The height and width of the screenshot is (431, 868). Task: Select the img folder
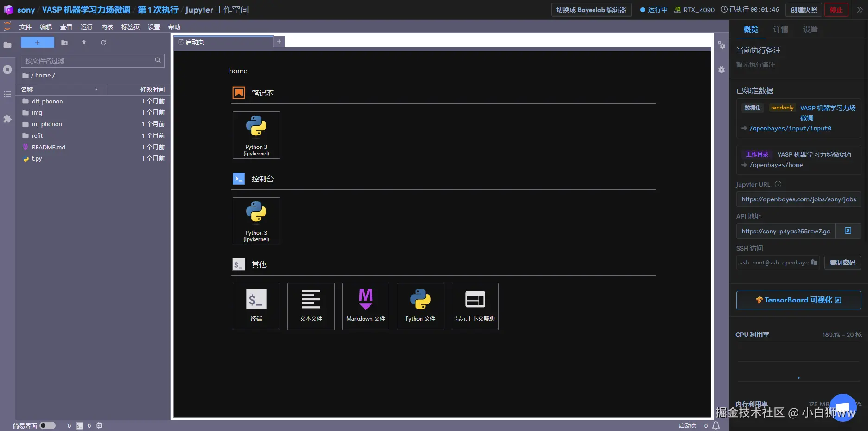93,113
